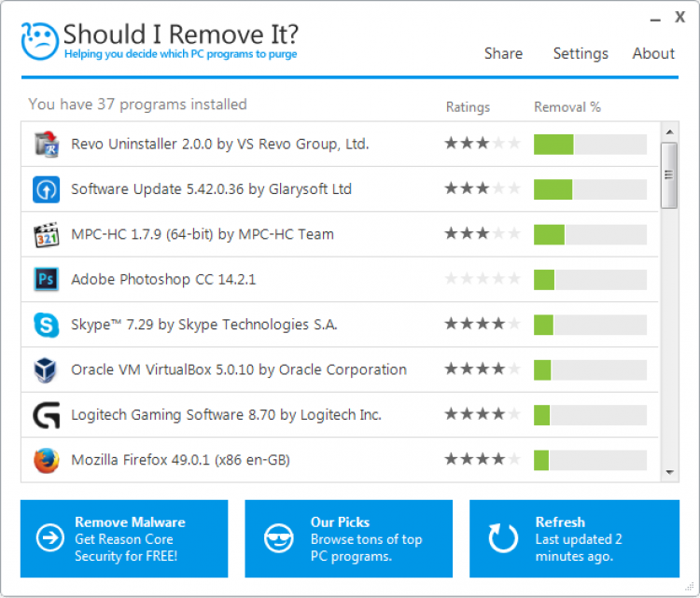
Task: Click the arrow icon on Remove Malware
Action: tap(50, 537)
